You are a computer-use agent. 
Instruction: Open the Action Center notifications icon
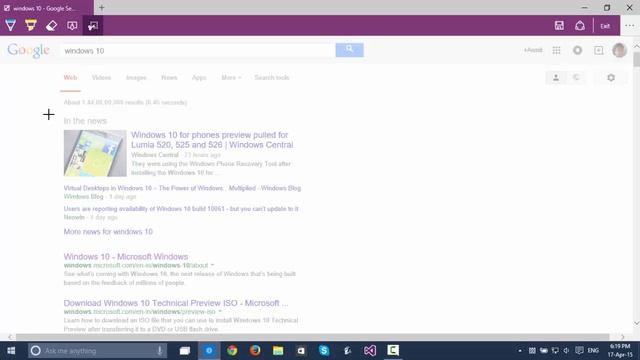[579, 351]
